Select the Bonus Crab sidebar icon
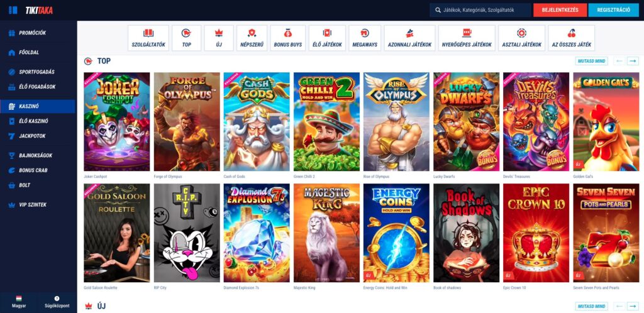This screenshot has height=313, width=644. [12, 170]
